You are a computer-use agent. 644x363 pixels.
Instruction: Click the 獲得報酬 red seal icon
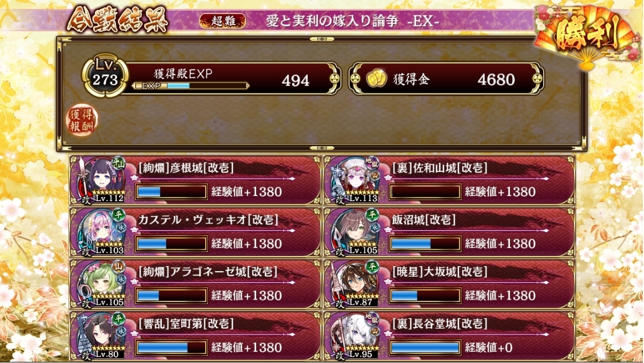[82, 120]
